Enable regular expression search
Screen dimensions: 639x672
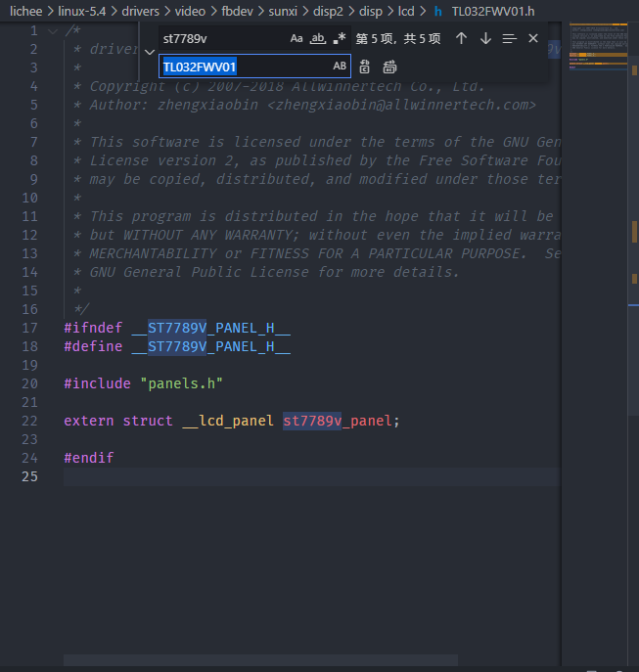[340, 38]
